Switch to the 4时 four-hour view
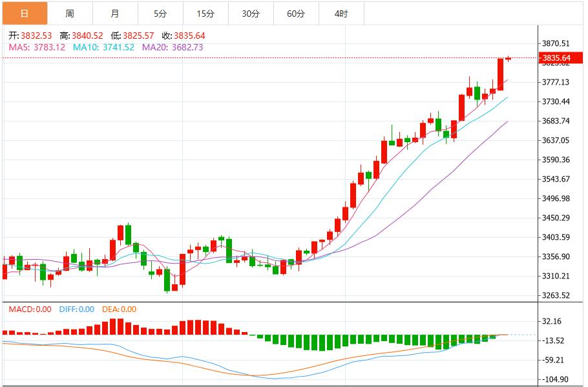 click(342, 12)
